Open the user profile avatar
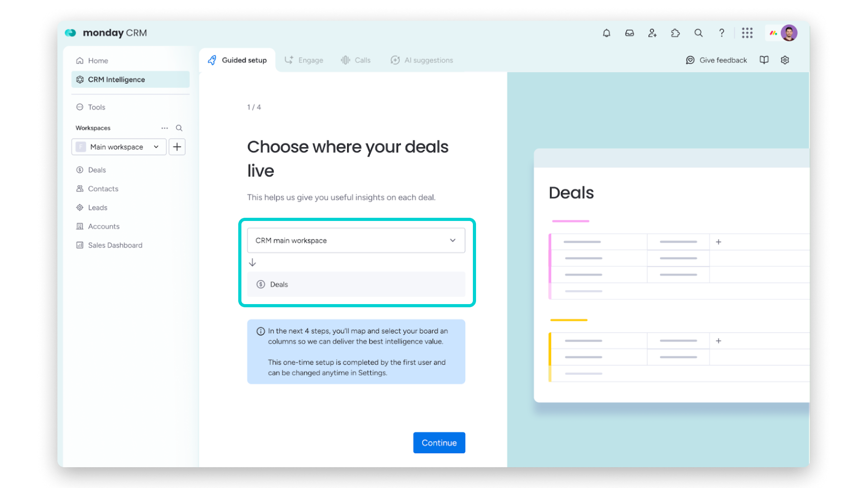Viewport: 868px width, 488px height. [x=789, y=33]
